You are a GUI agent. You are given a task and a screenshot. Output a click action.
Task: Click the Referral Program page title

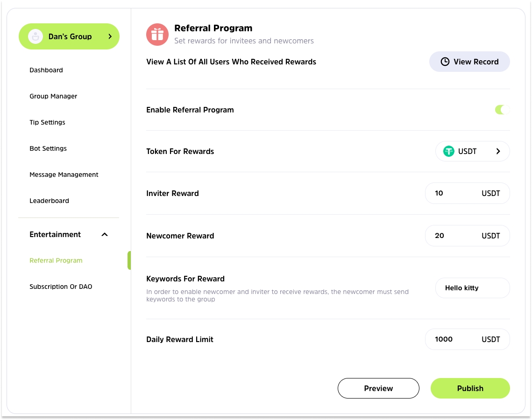coord(213,28)
